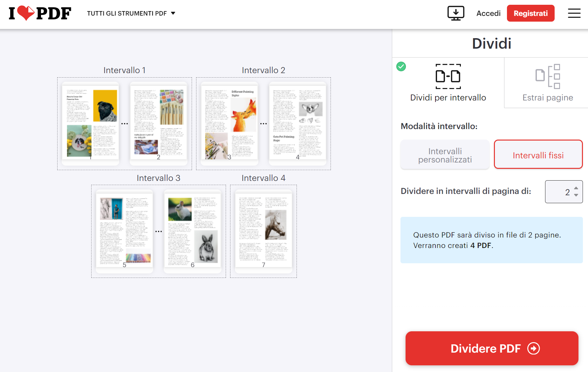The image size is (588, 372).
Task: Click the arrow icon inside Dividere PDF button
Action: click(534, 348)
